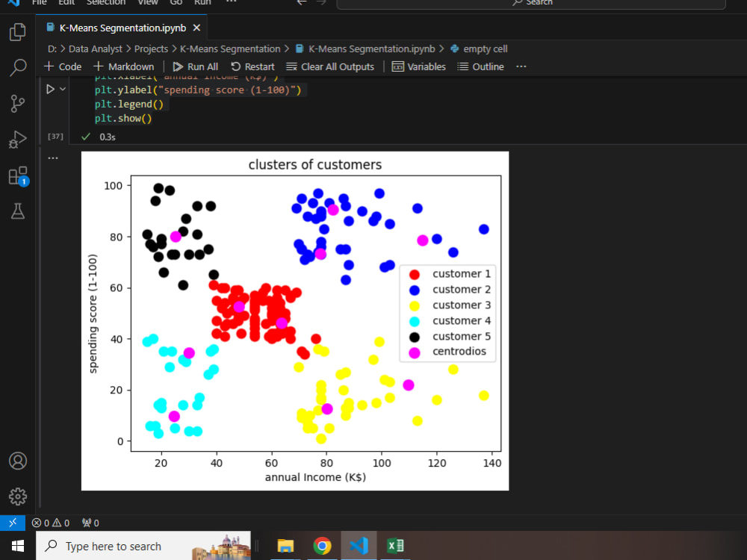The image size is (747, 560).
Task: Open notebook toolbar more actions ellipsis
Action: pyautogui.click(x=521, y=66)
